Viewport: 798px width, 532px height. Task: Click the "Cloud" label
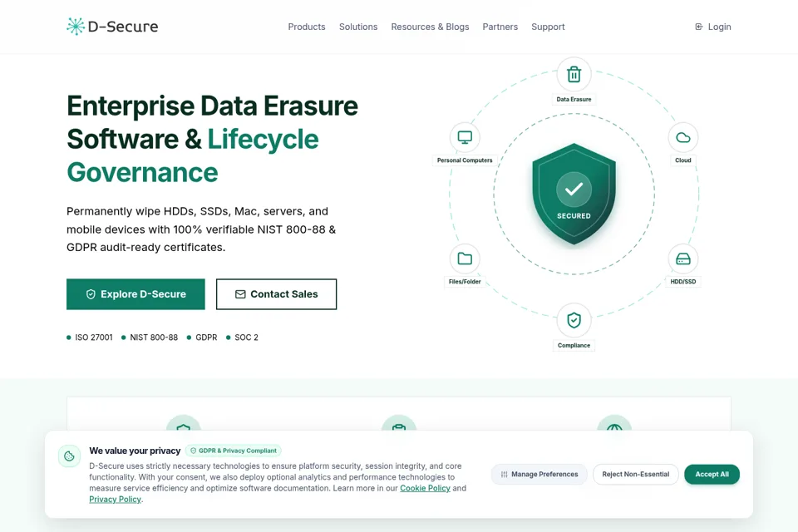point(683,160)
